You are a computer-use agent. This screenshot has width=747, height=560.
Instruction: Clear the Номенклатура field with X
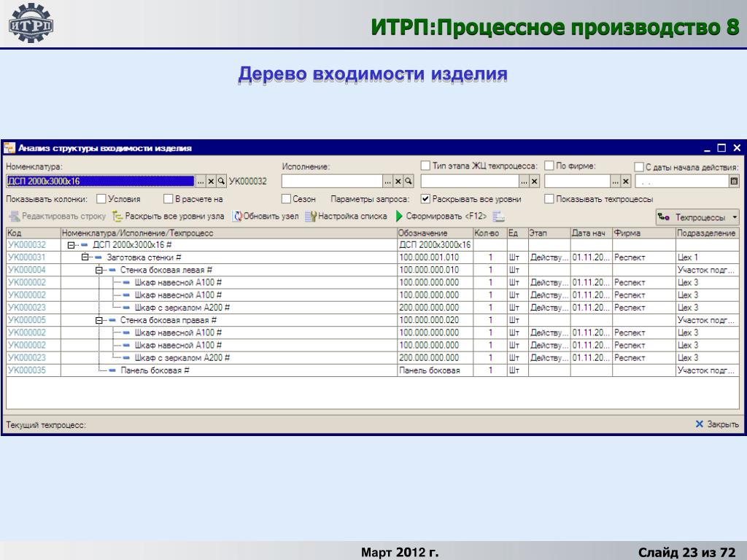[211, 182]
